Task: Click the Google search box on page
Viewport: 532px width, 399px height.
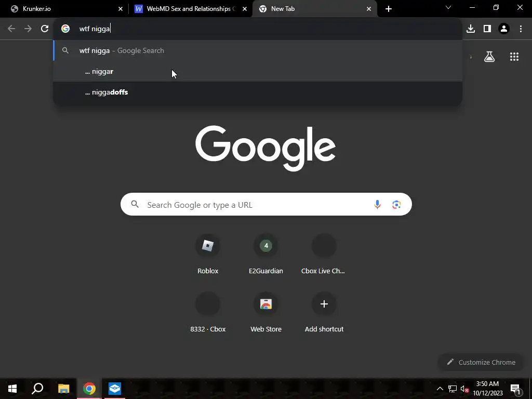Action: (x=266, y=204)
